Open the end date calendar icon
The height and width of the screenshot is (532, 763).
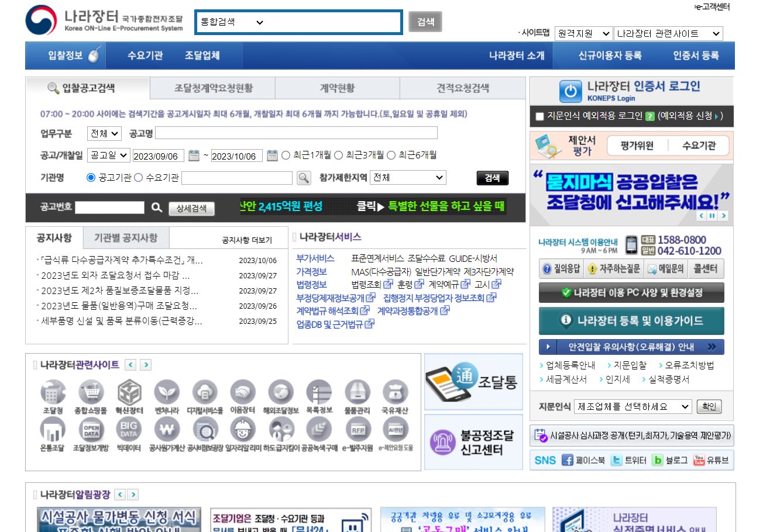(272, 156)
